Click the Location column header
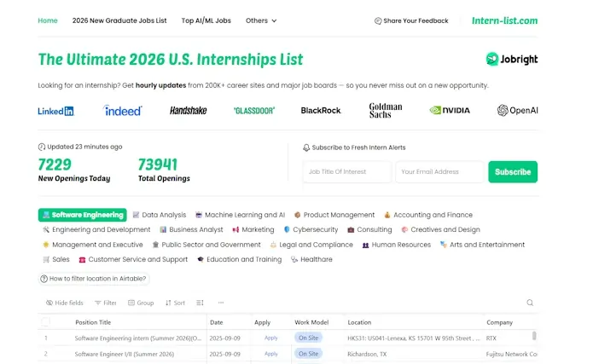This screenshot has height=364, width=593. tap(359, 322)
